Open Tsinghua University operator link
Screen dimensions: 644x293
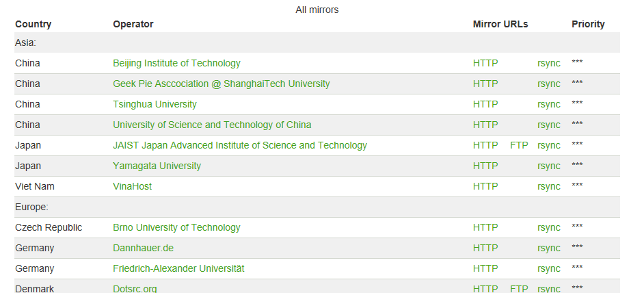(x=155, y=105)
